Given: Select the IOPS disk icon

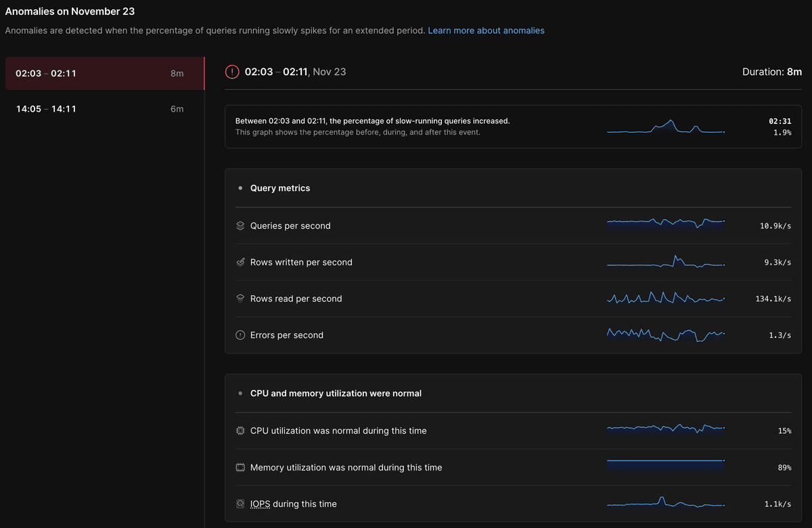Looking at the screenshot, I should [x=240, y=504].
